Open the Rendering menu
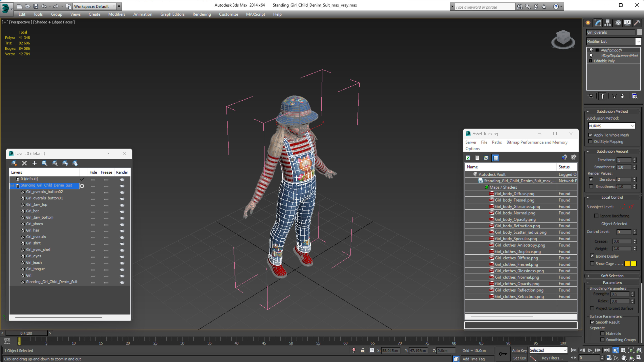The height and width of the screenshot is (362, 644). click(x=202, y=14)
